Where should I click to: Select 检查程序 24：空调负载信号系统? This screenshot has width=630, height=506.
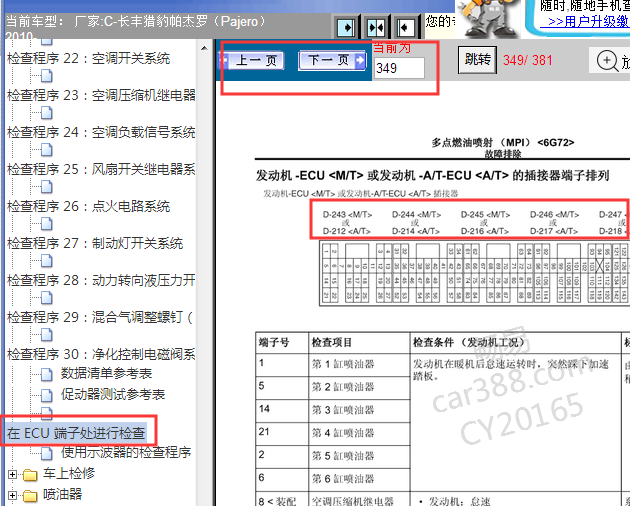click(101, 132)
